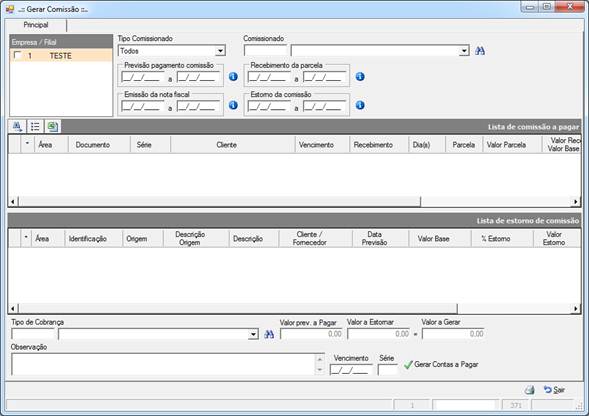Click binoculars search icon next to Comissionado
This screenshot has width=589, height=416.
(x=480, y=51)
